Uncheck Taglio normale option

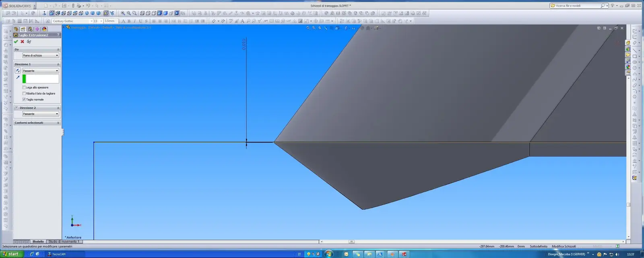[24, 100]
